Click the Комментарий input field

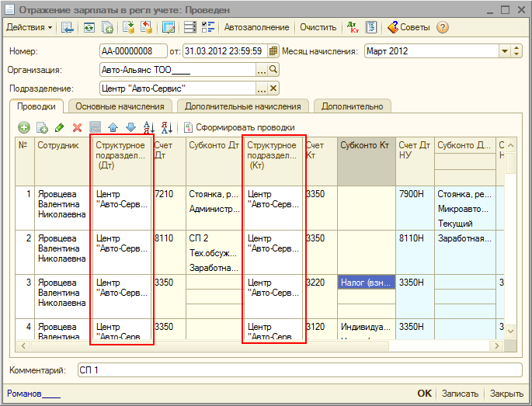(299, 370)
